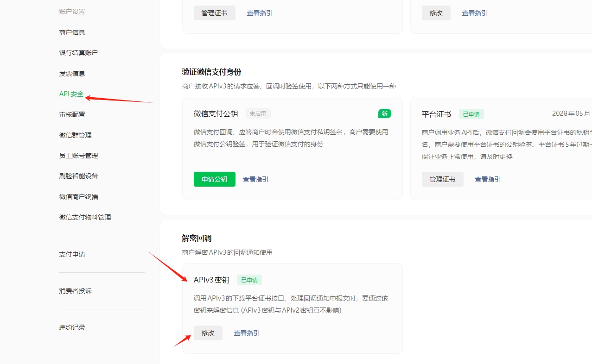This screenshot has height=364, width=592.
Task: Click 修改 button for APIv3密钥
Action: (208, 333)
